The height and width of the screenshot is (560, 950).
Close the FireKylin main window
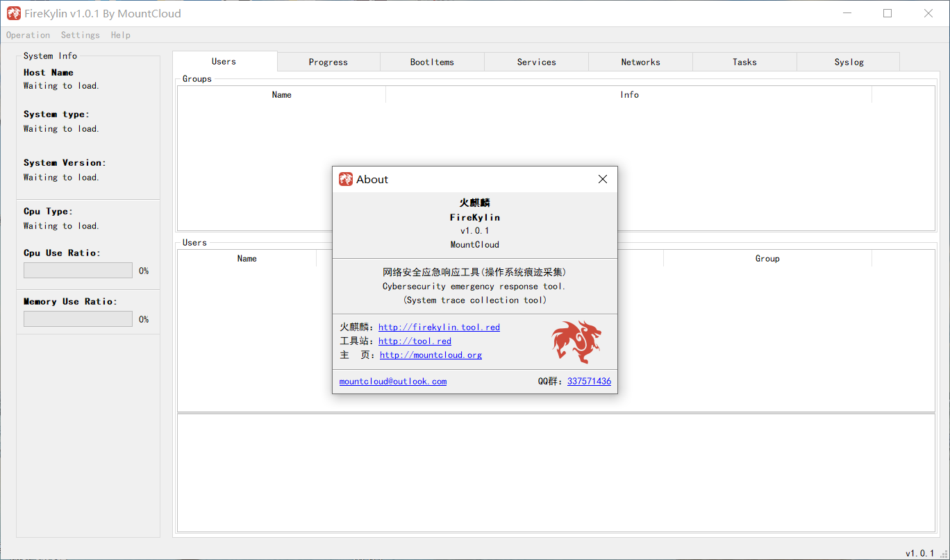[928, 13]
